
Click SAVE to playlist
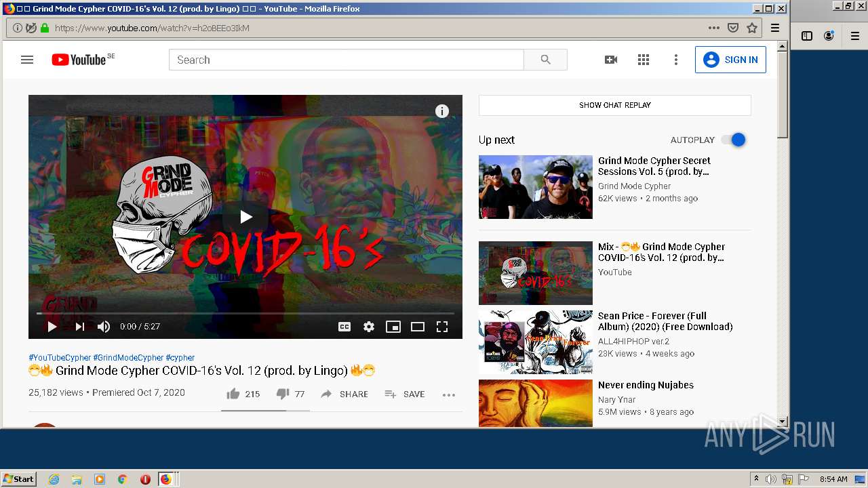405,394
